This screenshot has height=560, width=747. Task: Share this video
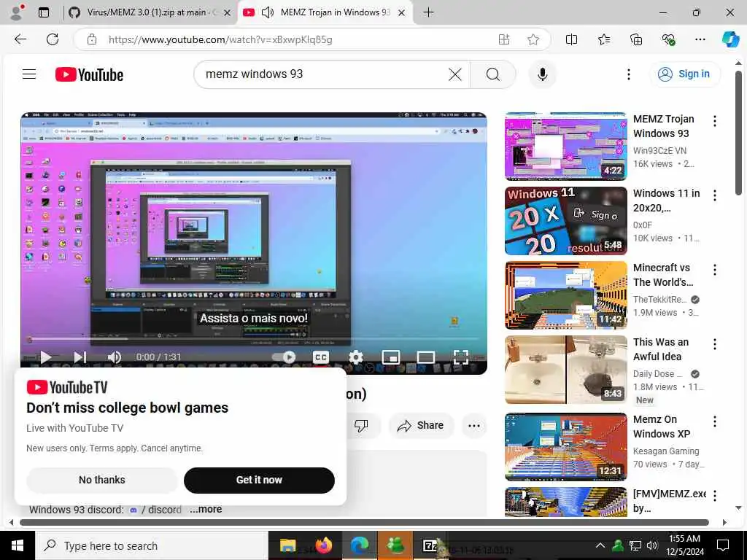421,425
